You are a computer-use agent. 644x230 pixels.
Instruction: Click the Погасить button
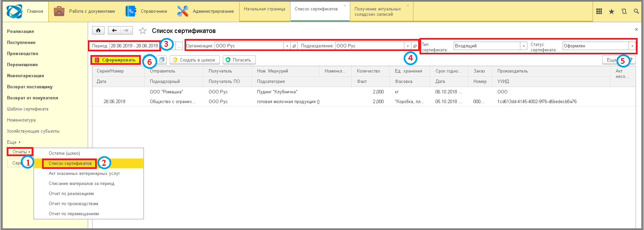pos(239,60)
